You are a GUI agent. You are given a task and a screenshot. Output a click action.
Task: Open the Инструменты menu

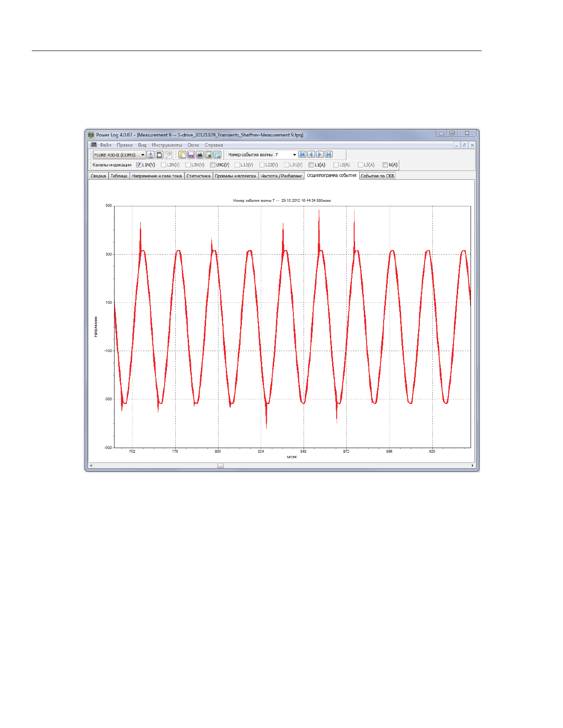pyautogui.click(x=167, y=145)
